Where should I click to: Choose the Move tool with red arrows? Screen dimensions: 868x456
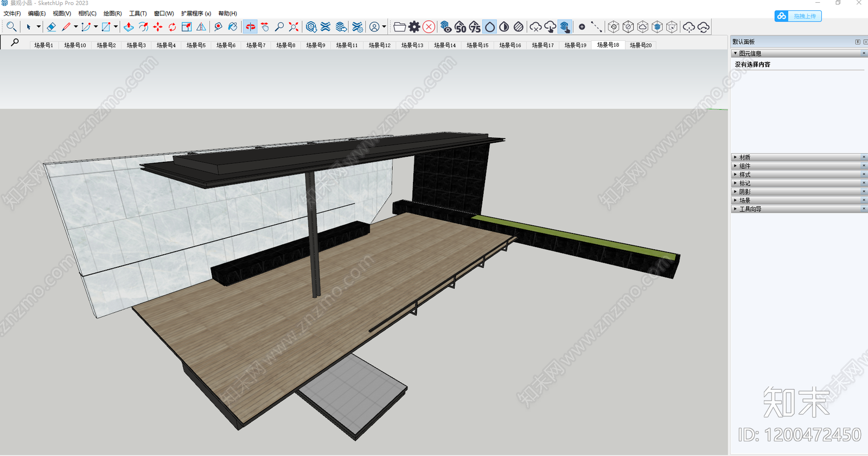[158, 27]
